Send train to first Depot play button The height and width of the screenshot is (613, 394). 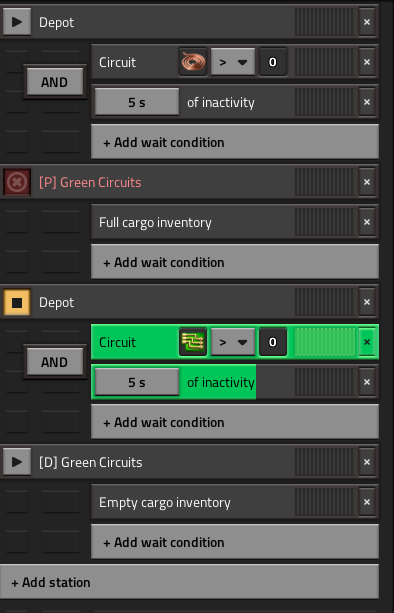click(17, 22)
